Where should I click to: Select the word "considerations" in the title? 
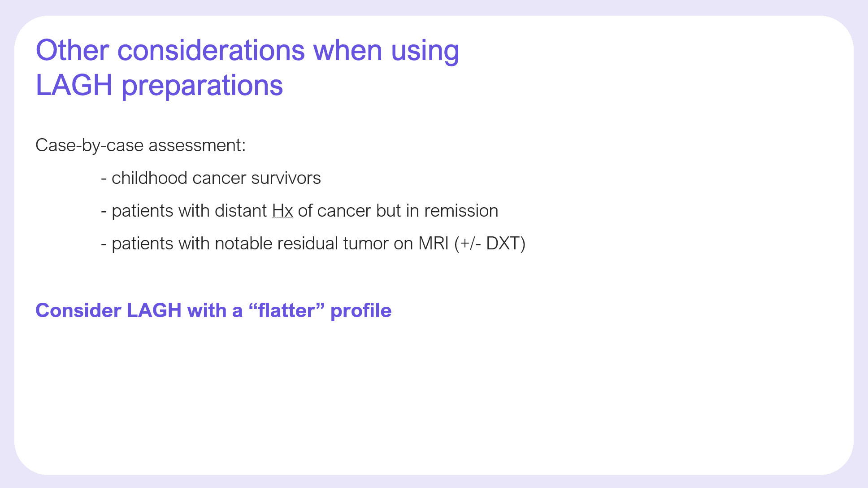click(211, 50)
